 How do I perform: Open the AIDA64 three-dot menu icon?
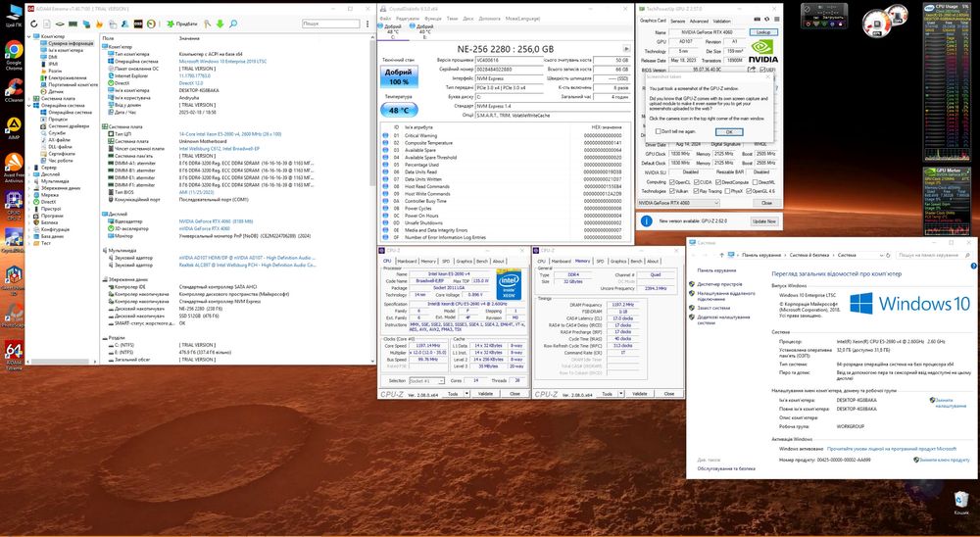pos(367,24)
